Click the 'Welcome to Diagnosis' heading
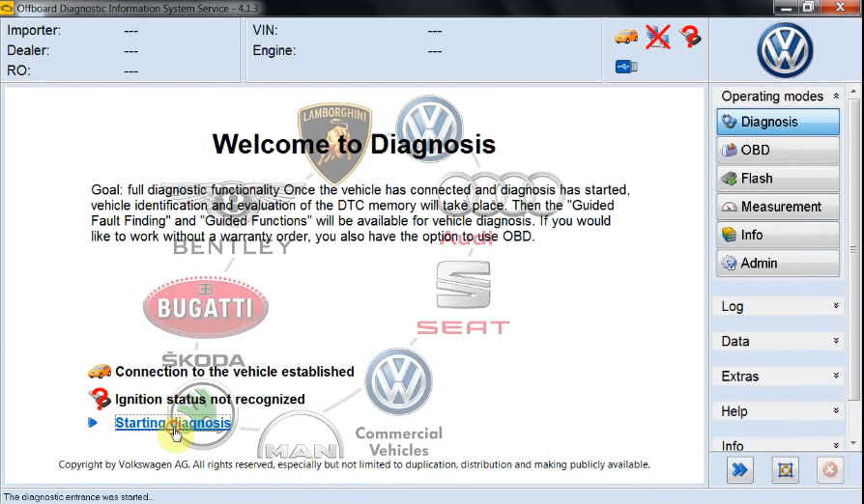864x504 pixels. click(x=354, y=144)
